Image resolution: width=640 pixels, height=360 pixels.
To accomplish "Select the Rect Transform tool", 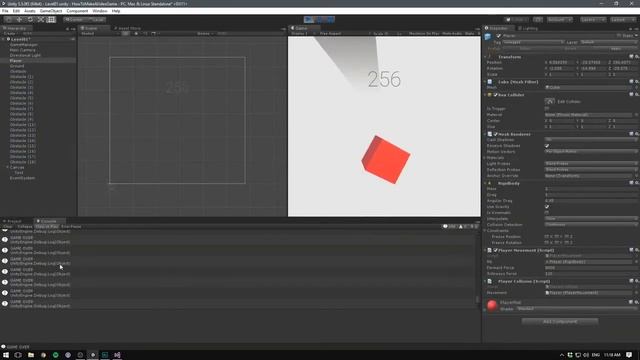I will tap(51, 19).
